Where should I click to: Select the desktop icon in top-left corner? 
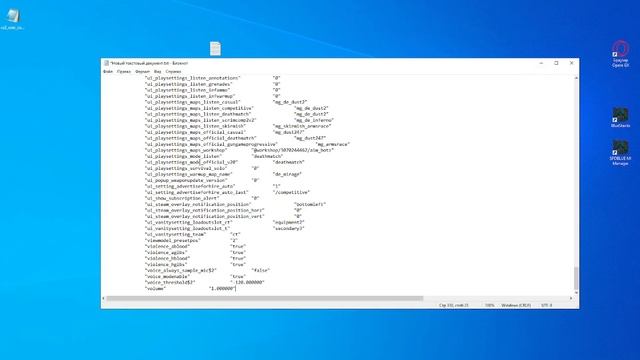click(12, 19)
